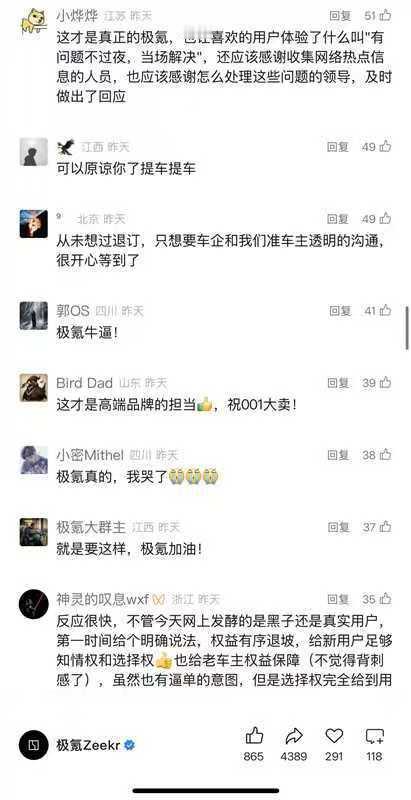
Task: Share the post via 4389 share icon
Action: 294,736
